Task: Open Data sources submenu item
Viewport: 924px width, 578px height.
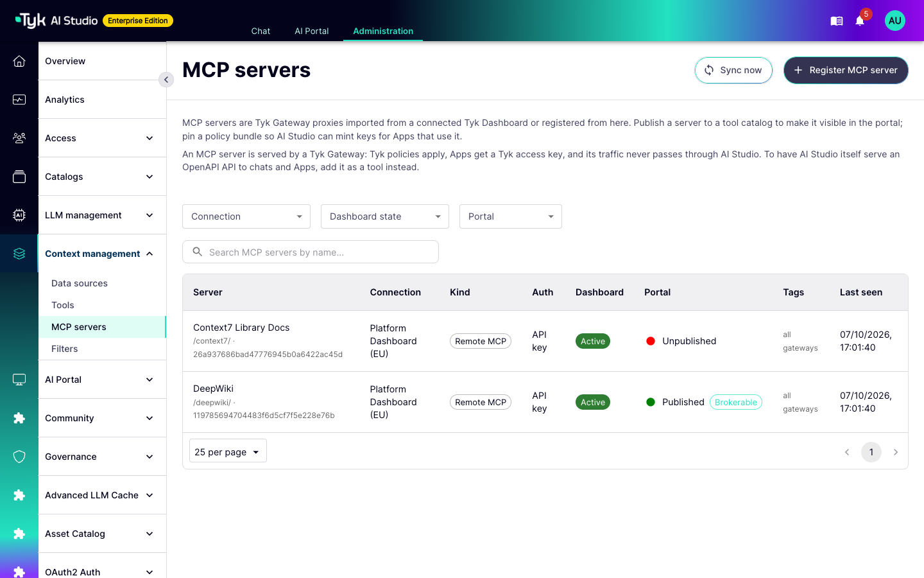Action: pyautogui.click(x=103, y=283)
